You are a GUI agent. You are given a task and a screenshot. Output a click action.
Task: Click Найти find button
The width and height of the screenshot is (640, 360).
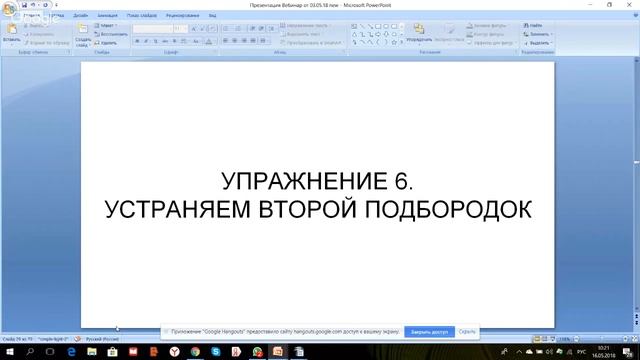[533, 26]
